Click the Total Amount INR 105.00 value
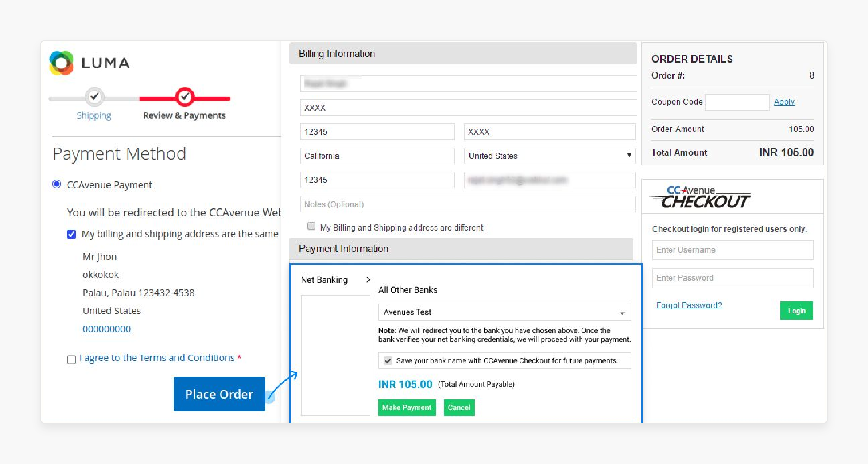The width and height of the screenshot is (868, 464). coord(786,152)
